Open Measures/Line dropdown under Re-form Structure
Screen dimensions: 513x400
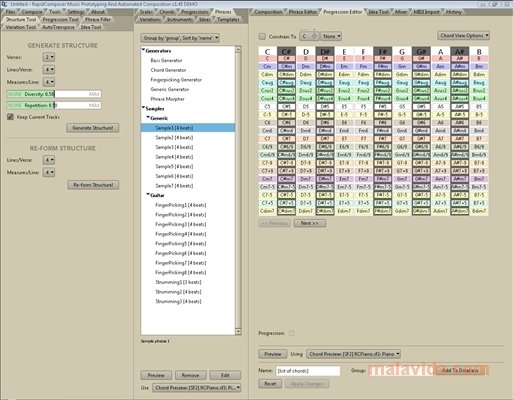coord(49,172)
